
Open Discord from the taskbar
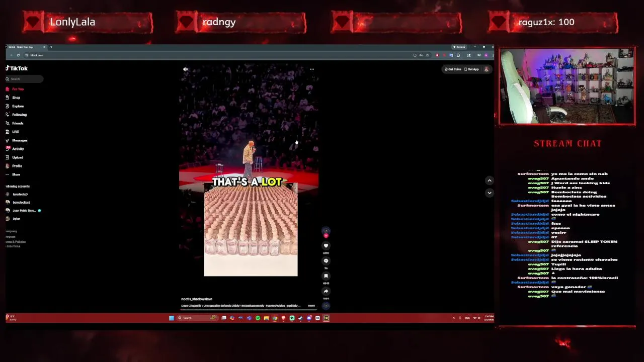tap(309, 318)
